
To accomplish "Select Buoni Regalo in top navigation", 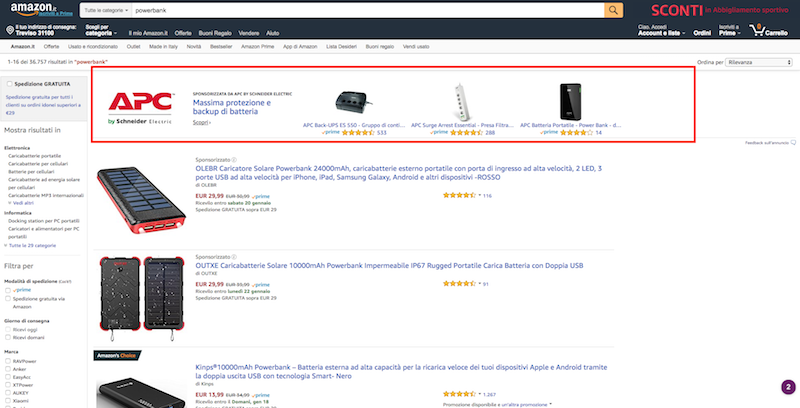I will point(212,32).
